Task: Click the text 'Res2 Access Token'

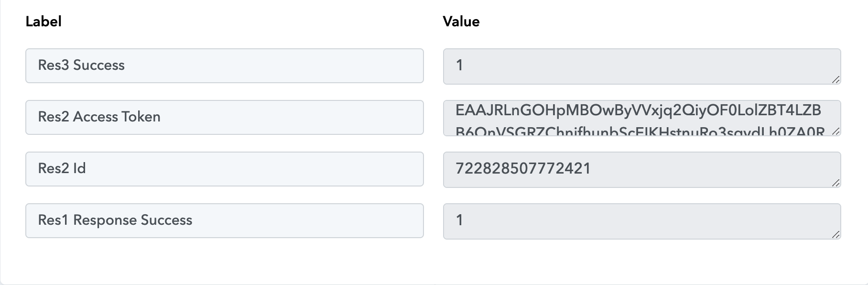Action: click(99, 117)
